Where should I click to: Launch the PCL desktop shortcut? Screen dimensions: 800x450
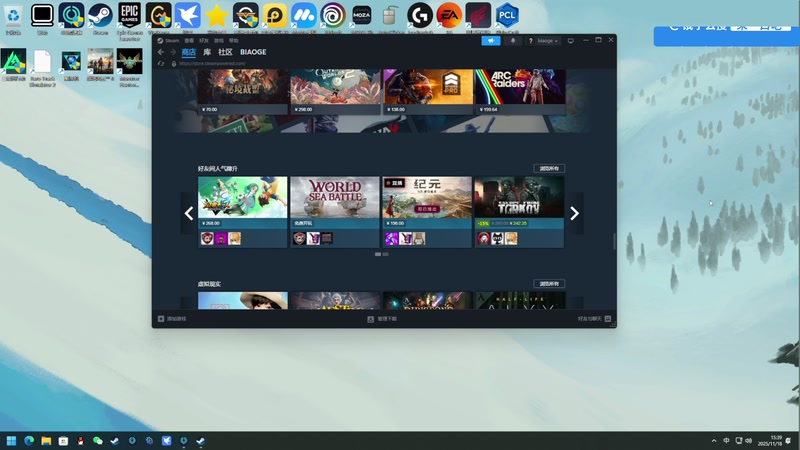coord(507,19)
